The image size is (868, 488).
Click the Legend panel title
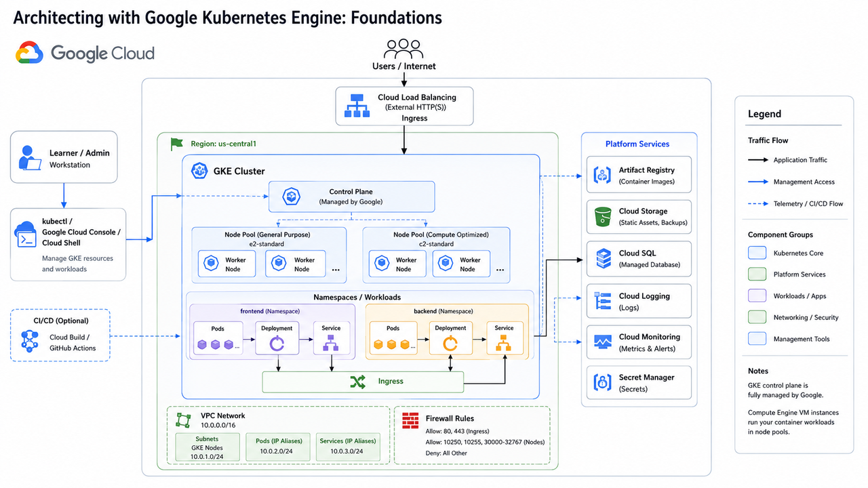click(x=764, y=114)
